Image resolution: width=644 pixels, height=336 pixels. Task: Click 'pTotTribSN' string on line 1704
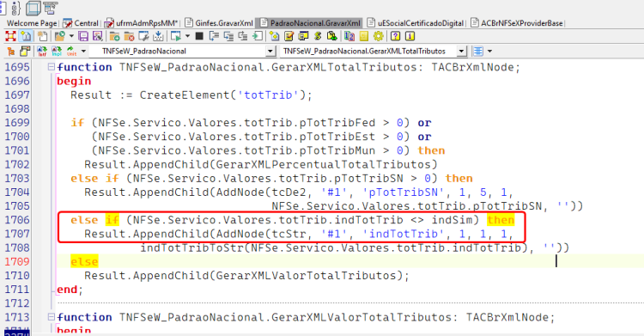click(406, 192)
